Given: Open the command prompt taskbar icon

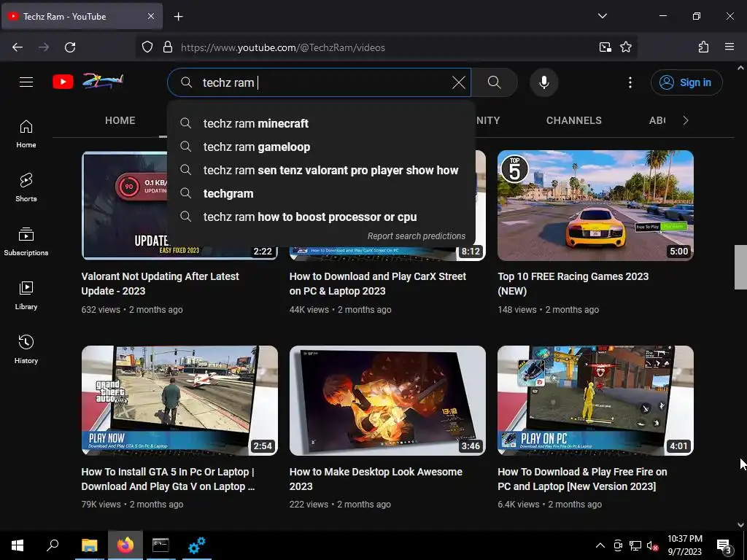Looking at the screenshot, I should 160,545.
